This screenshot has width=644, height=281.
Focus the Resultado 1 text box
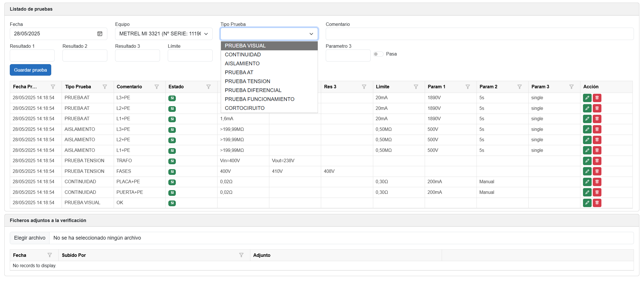point(32,56)
